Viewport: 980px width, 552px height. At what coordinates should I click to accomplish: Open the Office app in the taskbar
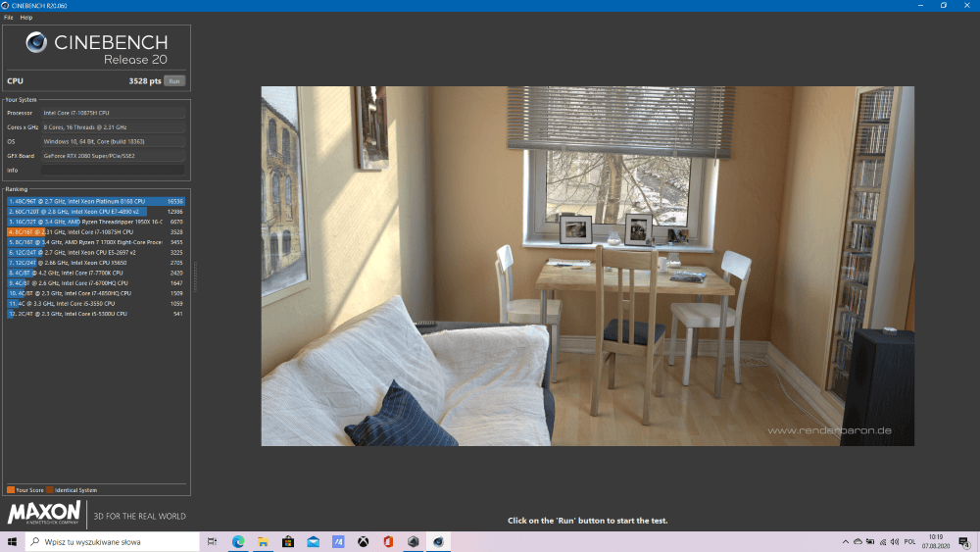388,541
